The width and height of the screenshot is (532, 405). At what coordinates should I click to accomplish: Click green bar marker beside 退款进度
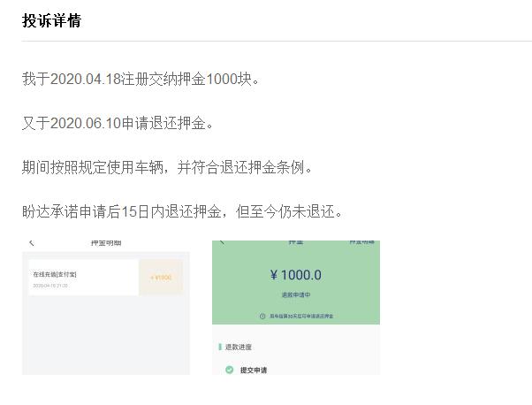[217, 348]
